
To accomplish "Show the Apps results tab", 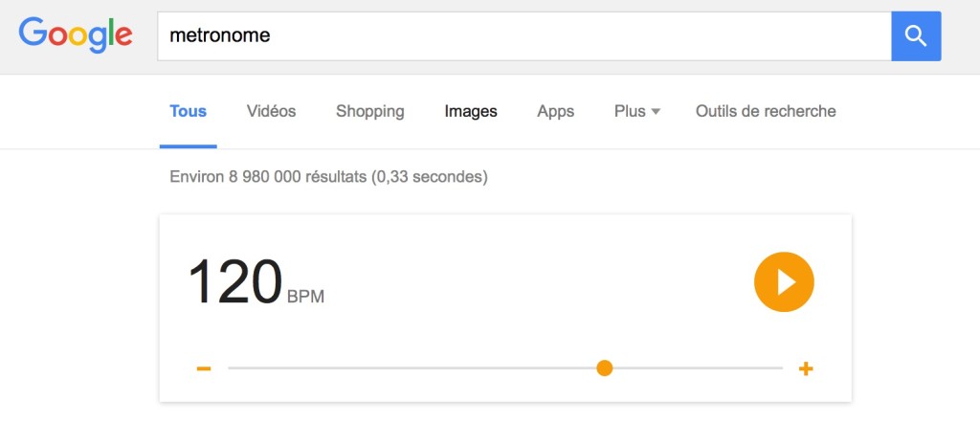I will [556, 112].
